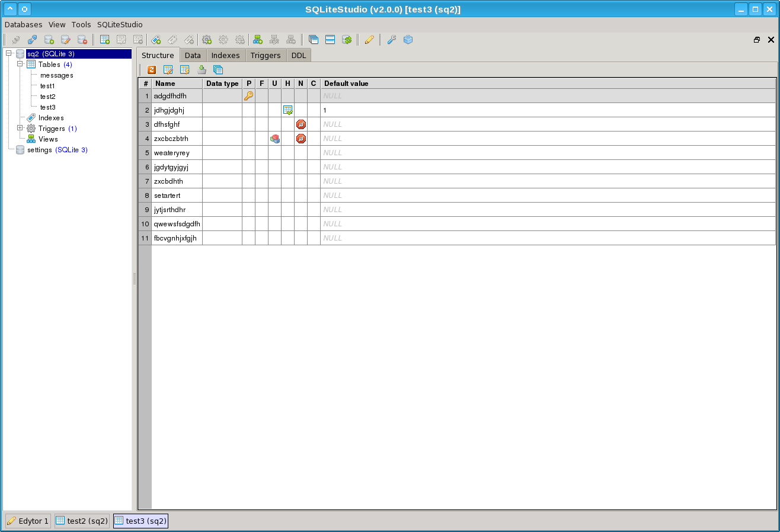
Task: Click the connect to database toolbar icon
Action: [x=16, y=40]
